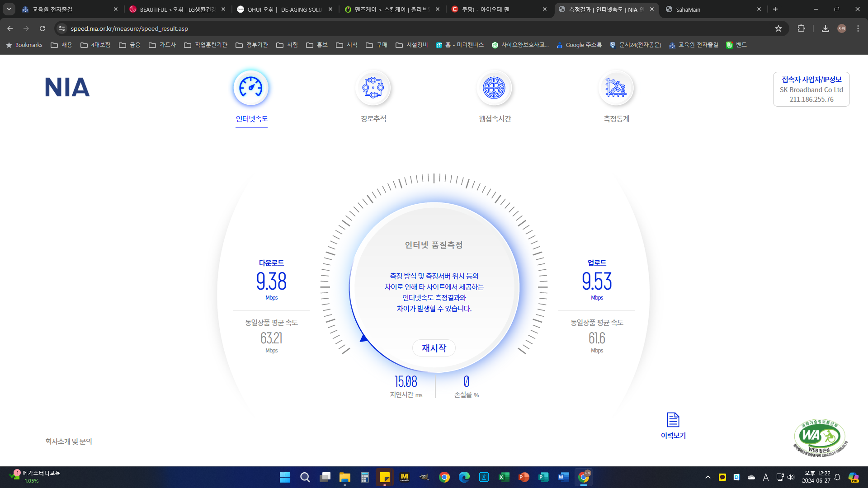
Task: Open the 홍보 bookmark folder
Action: click(x=317, y=45)
